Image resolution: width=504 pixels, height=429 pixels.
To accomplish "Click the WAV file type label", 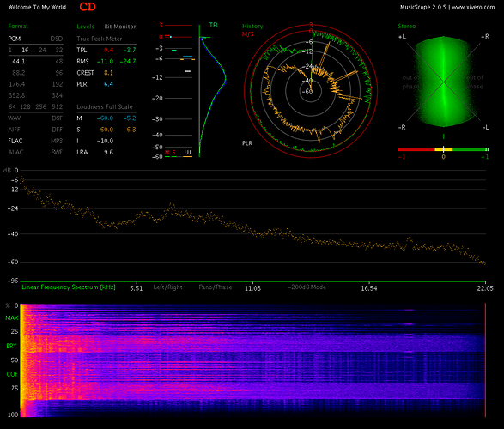I will (14, 118).
